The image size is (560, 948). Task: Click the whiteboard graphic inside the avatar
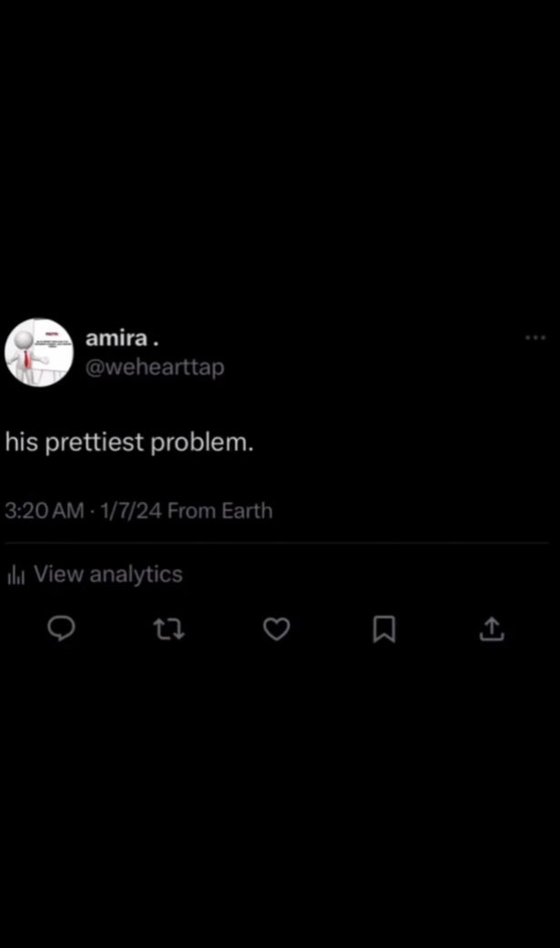point(53,348)
